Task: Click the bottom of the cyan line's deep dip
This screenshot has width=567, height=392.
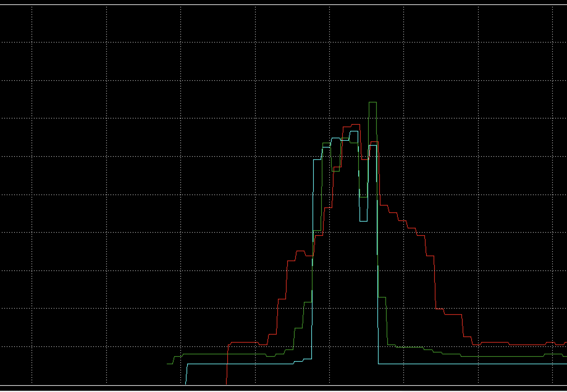Action: point(363,221)
